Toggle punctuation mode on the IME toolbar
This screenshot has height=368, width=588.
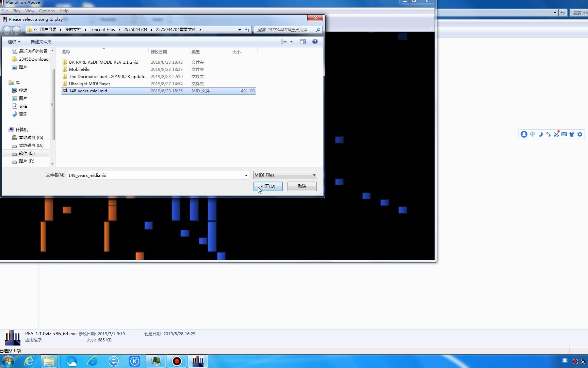[549, 134]
